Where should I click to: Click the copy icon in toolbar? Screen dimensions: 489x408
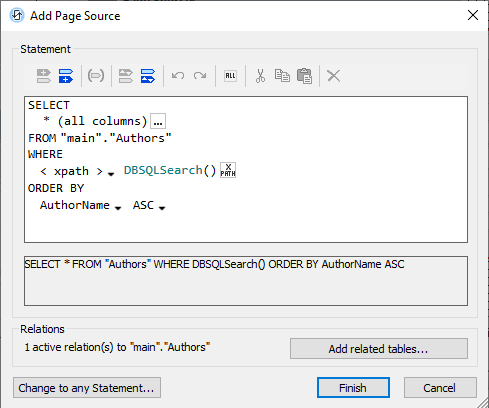(282, 76)
